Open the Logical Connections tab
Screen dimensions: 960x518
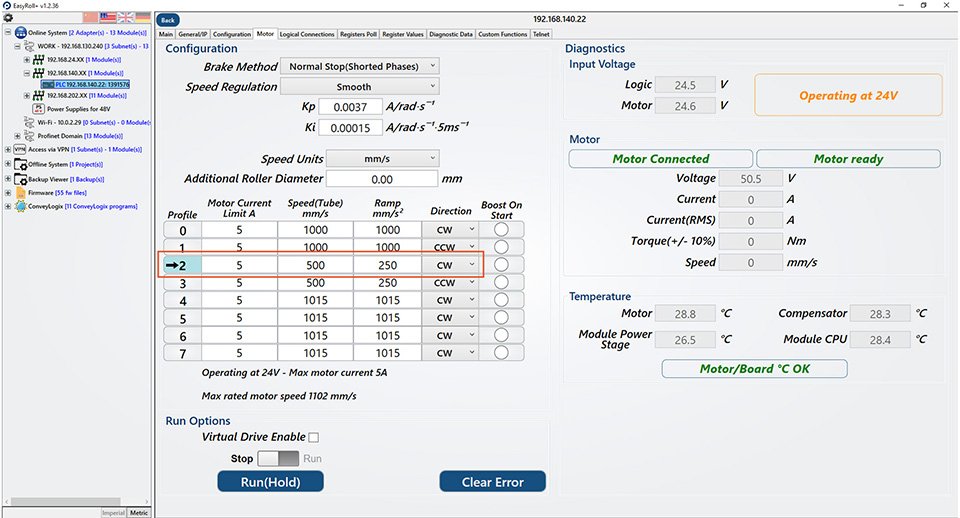307,34
